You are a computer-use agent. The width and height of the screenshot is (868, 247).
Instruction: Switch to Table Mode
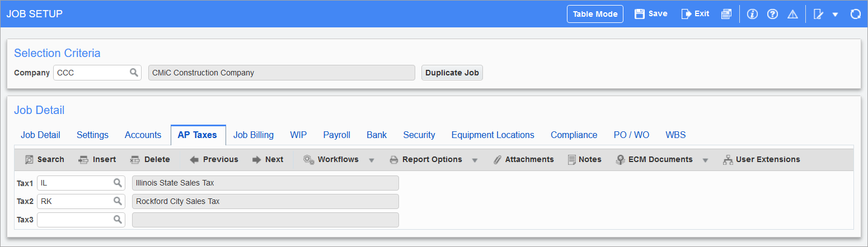(595, 14)
